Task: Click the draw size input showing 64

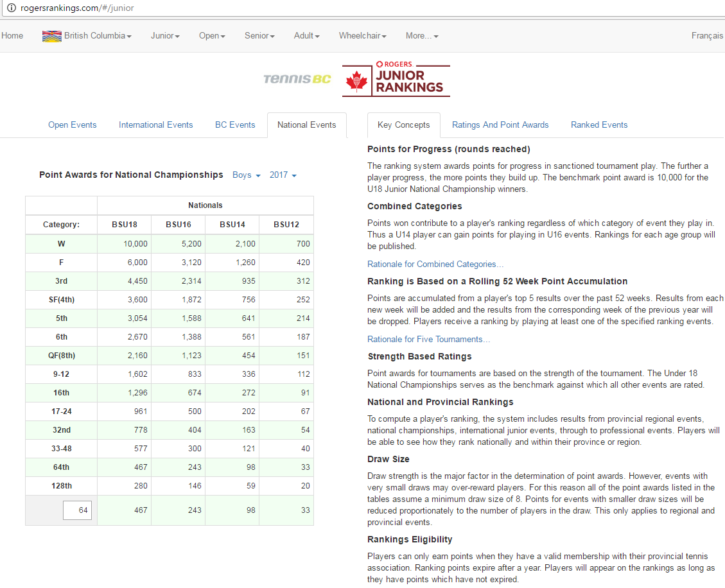Action: [x=77, y=510]
